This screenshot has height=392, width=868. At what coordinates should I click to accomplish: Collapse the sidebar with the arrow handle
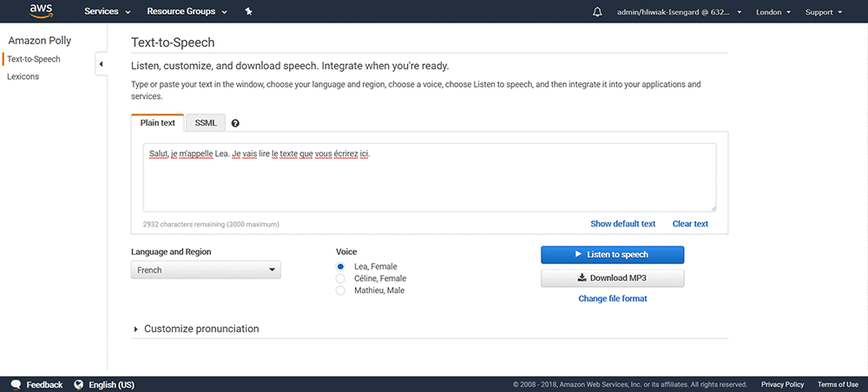pos(102,64)
